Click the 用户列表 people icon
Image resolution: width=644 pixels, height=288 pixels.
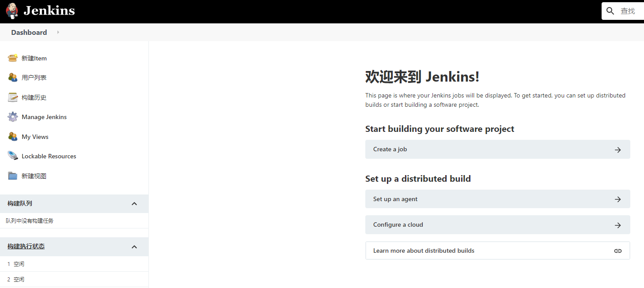(x=13, y=78)
